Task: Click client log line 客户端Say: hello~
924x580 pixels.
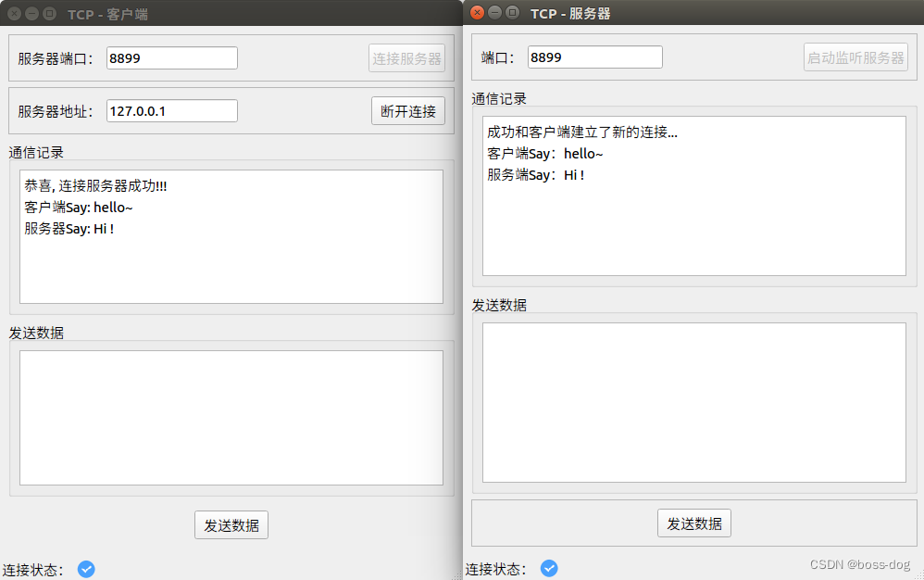Action: [79, 208]
